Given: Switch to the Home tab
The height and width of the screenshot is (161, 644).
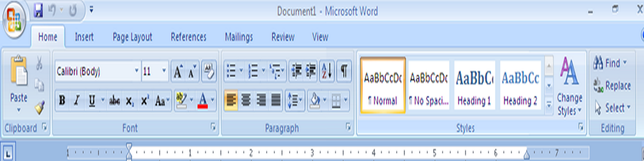Looking at the screenshot, I should (47, 37).
